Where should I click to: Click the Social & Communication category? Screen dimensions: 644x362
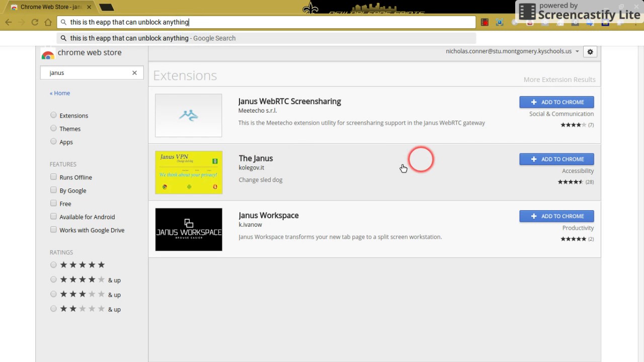[561, 114]
